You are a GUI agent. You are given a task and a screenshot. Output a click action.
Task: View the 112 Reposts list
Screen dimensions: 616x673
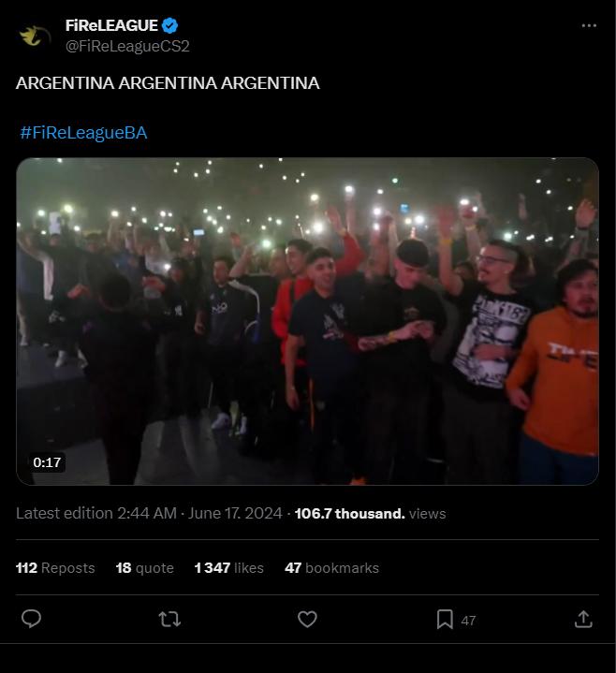click(x=55, y=568)
